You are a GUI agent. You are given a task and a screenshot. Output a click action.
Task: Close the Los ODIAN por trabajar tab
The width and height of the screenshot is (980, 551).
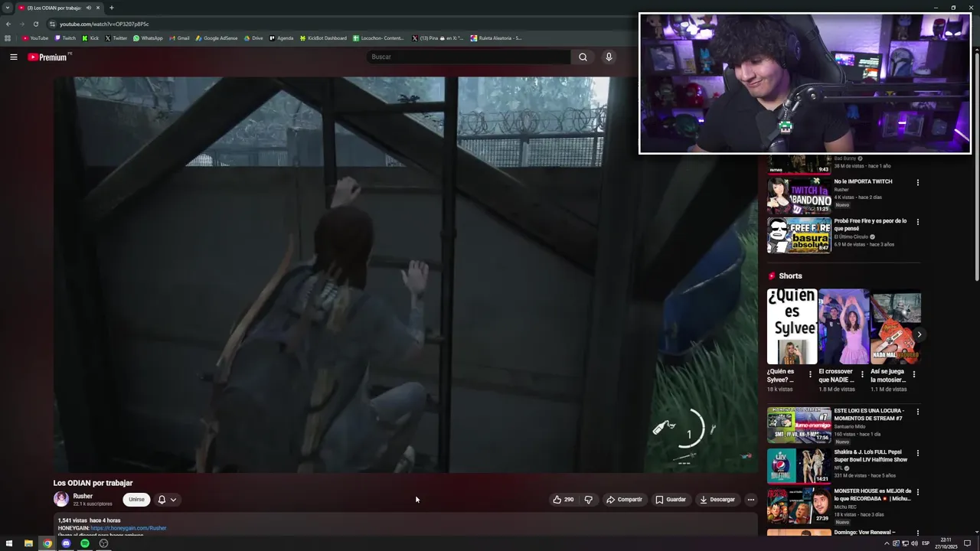point(97,8)
